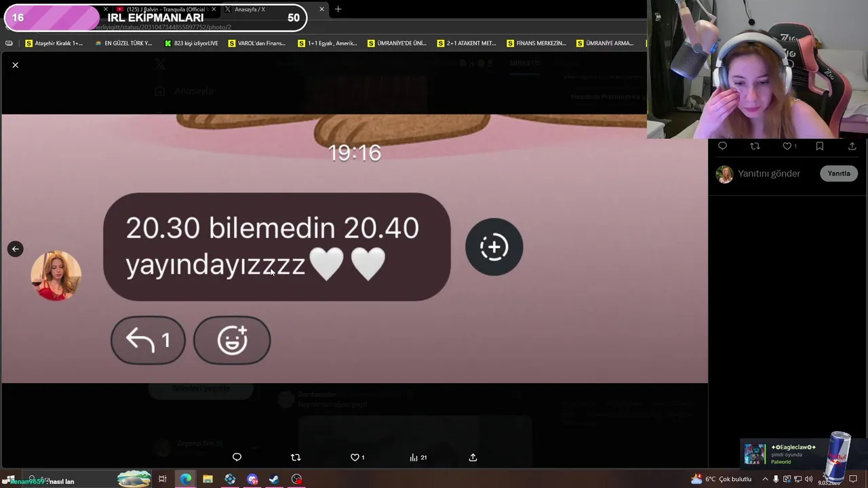868x488 pixels.
Task: Click the network icon in the system tray
Action: click(797, 479)
